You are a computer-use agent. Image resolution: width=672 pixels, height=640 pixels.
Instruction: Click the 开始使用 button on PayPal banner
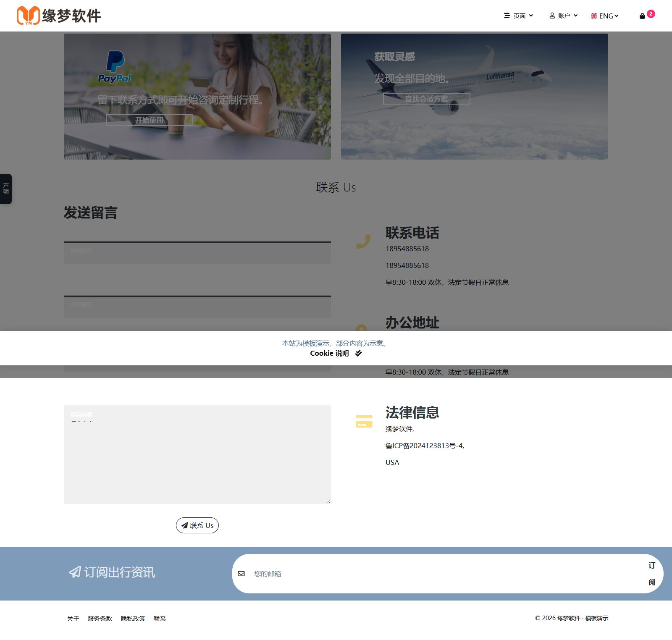coord(149,120)
